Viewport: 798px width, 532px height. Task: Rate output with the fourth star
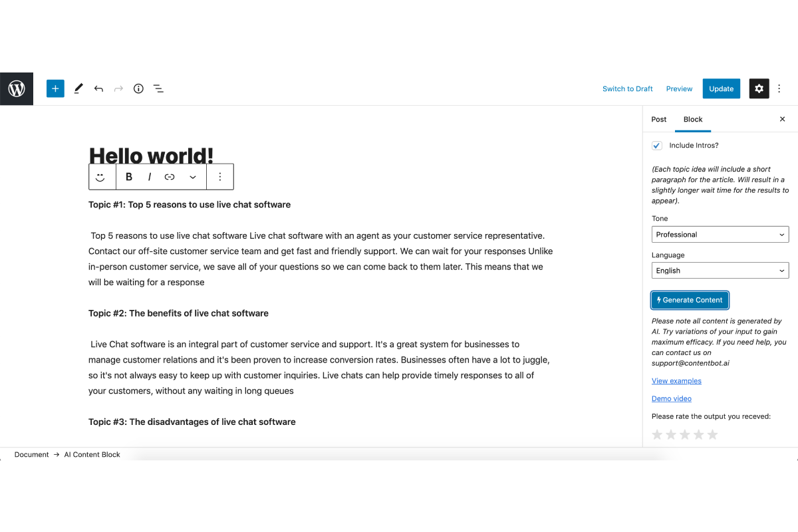coord(699,435)
